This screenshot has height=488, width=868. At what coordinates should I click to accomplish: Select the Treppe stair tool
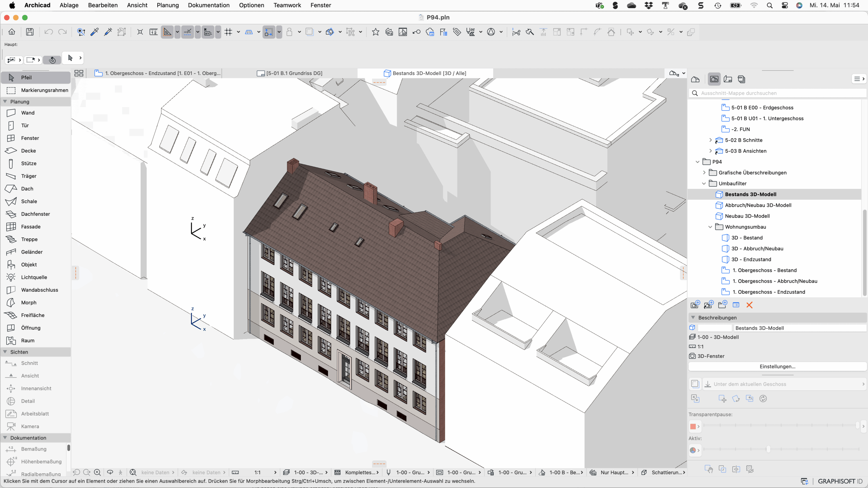click(x=35, y=239)
